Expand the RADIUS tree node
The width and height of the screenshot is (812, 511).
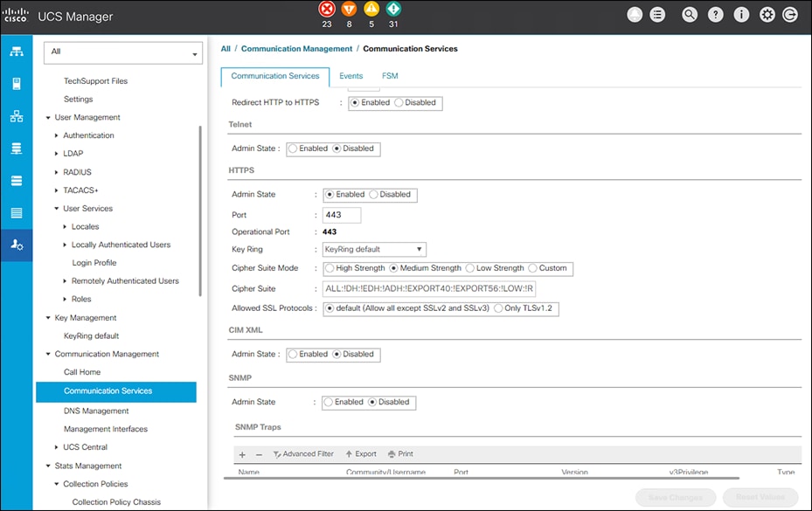tap(57, 172)
